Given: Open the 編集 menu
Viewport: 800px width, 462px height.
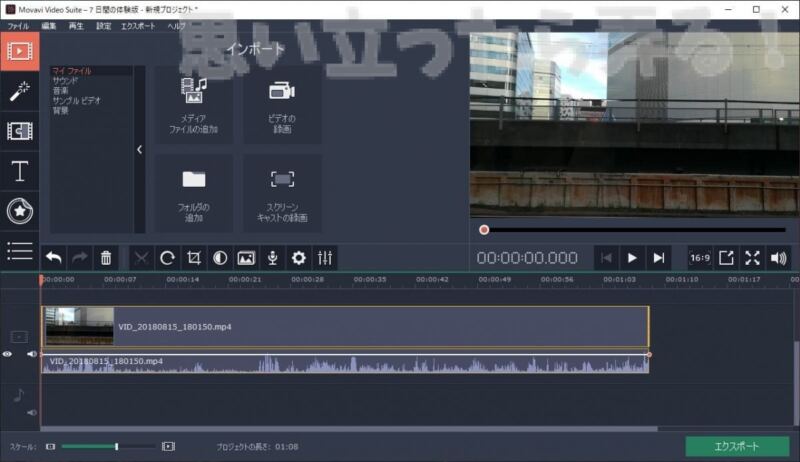Looking at the screenshot, I should [48, 26].
